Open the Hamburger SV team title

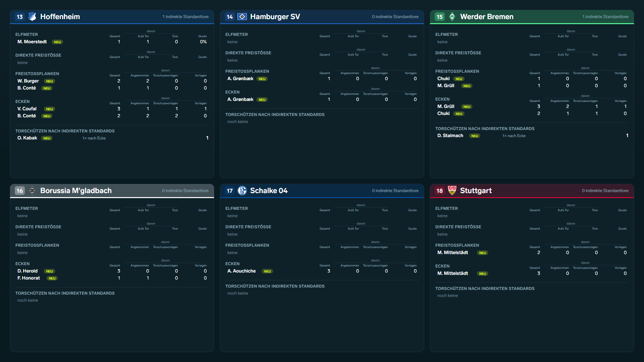pos(275,17)
